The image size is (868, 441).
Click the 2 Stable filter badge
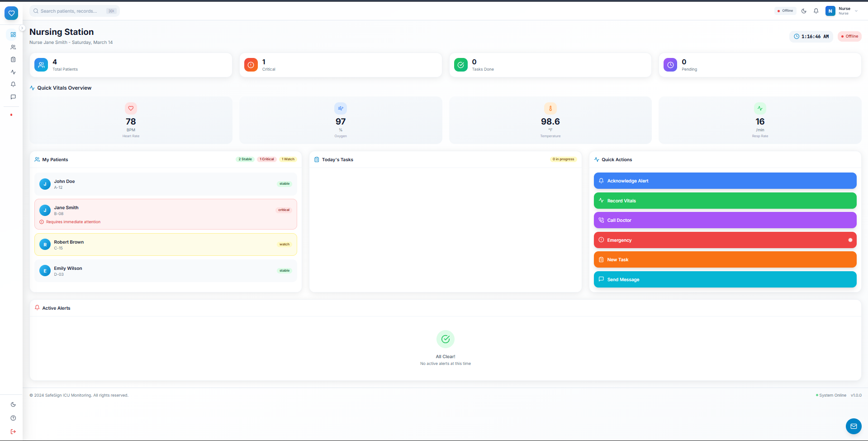[x=245, y=159]
